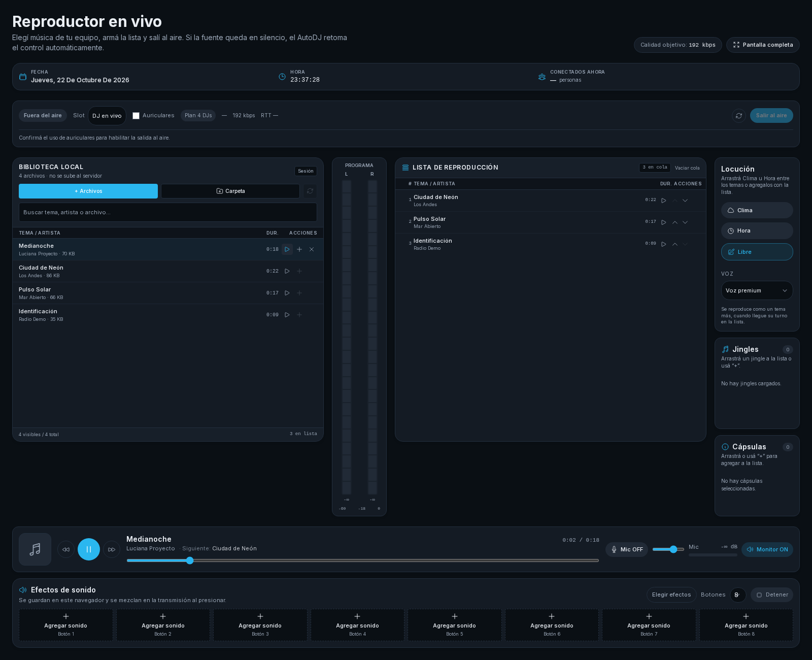
Task: Focus the Buscar tema search field
Action: (168, 212)
